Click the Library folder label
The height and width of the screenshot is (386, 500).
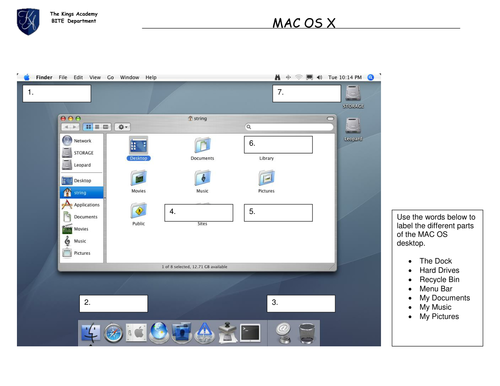click(x=266, y=158)
